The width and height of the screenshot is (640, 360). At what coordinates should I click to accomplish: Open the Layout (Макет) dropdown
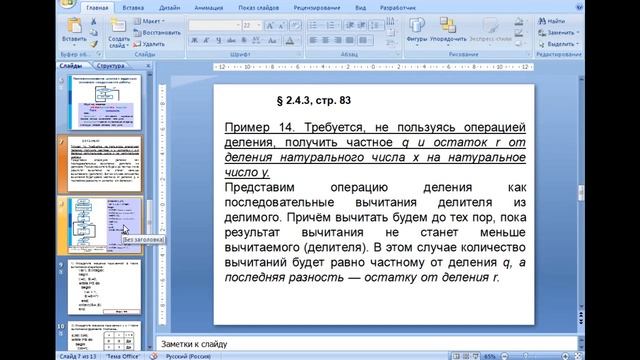click(150, 21)
